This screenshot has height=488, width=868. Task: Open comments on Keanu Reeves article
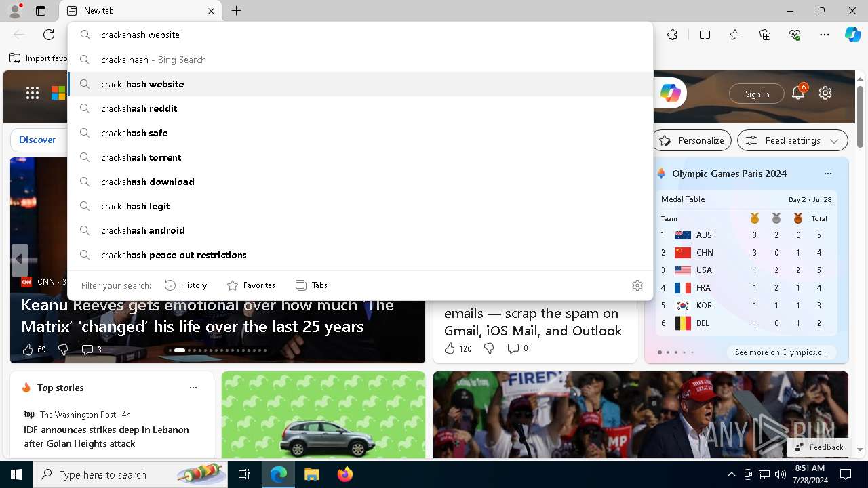92,350
